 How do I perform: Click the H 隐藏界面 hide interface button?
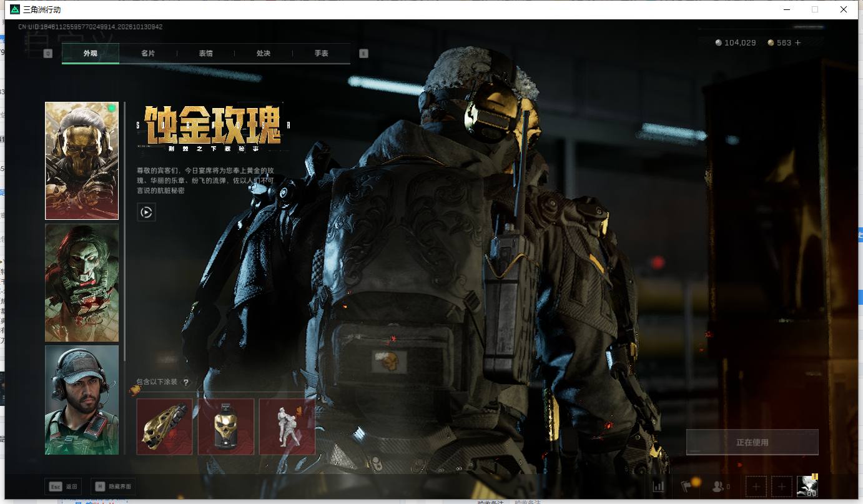click(112, 487)
